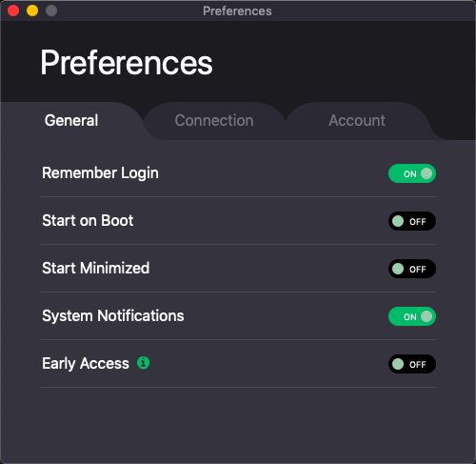476x464 pixels.
Task: Click the Preferences title bar text
Action: 237,11
